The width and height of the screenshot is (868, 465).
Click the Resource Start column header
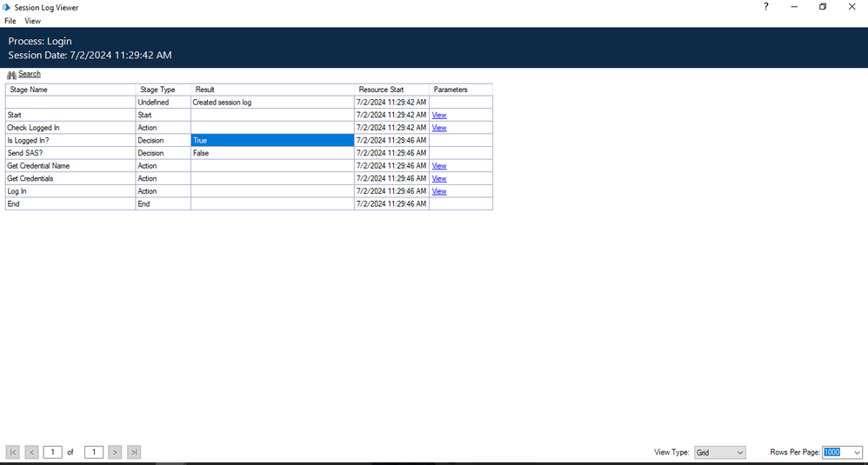[x=392, y=90]
